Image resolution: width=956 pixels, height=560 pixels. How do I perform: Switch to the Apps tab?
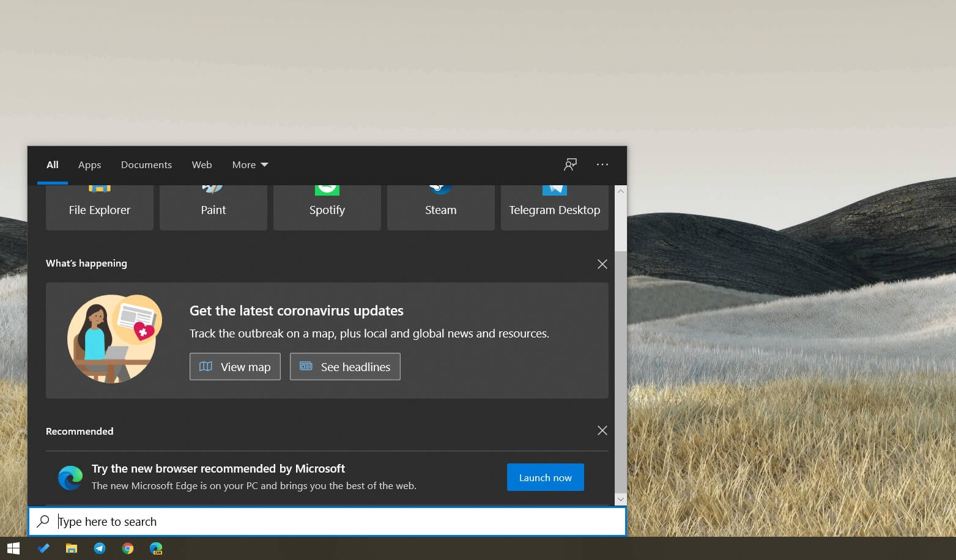89,164
